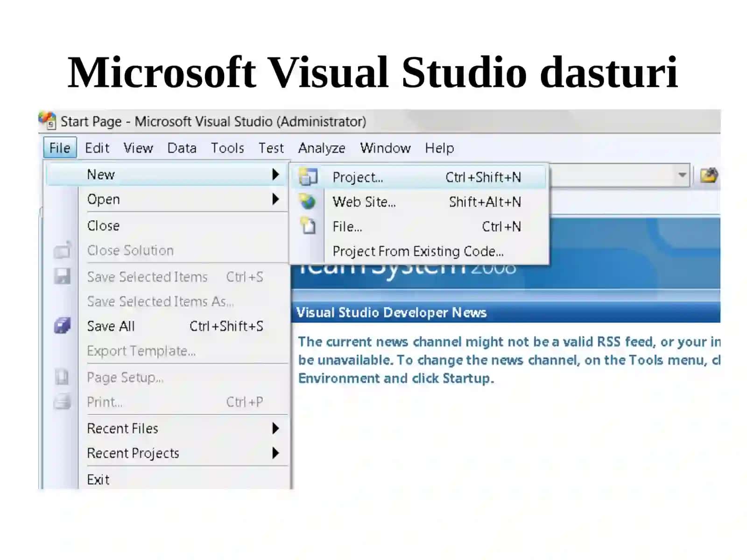Screen dimensions: 747x560
Task: Select Project From Existing Code entry
Action: (x=418, y=252)
